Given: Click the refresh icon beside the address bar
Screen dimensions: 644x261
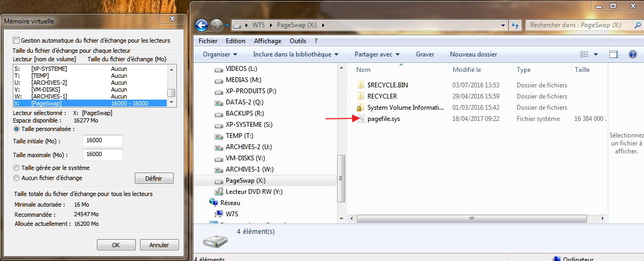Looking at the screenshot, I should coord(515,25).
